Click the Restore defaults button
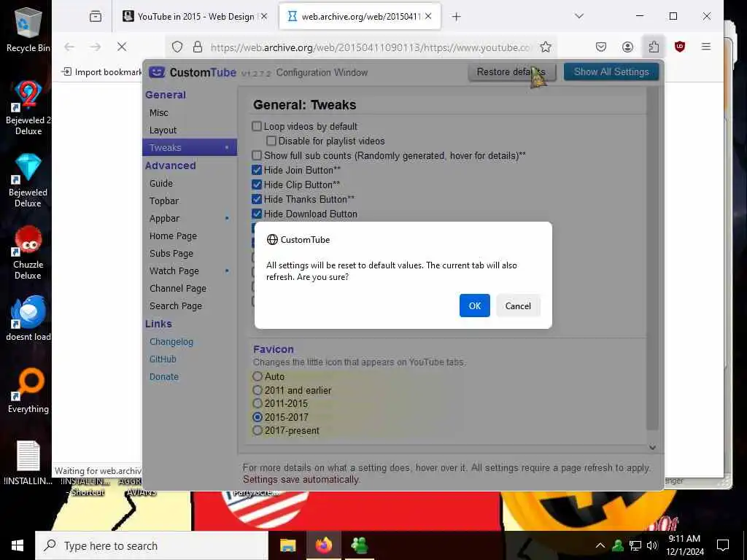Viewport: 747px width, 560px height. (511, 72)
